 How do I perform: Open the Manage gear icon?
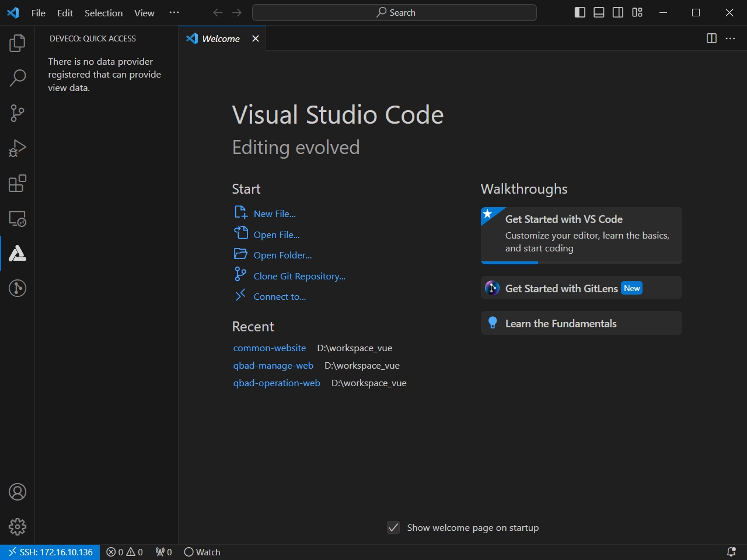click(18, 527)
